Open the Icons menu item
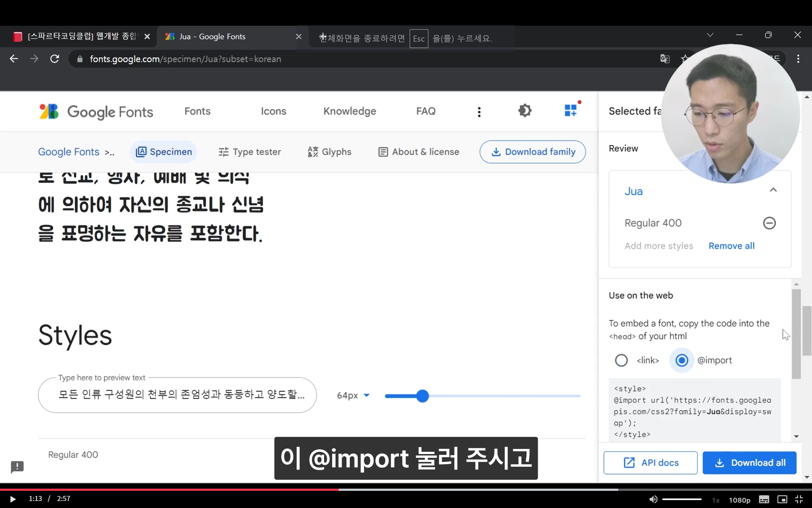This screenshot has height=508, width=812. coord(273,111)
